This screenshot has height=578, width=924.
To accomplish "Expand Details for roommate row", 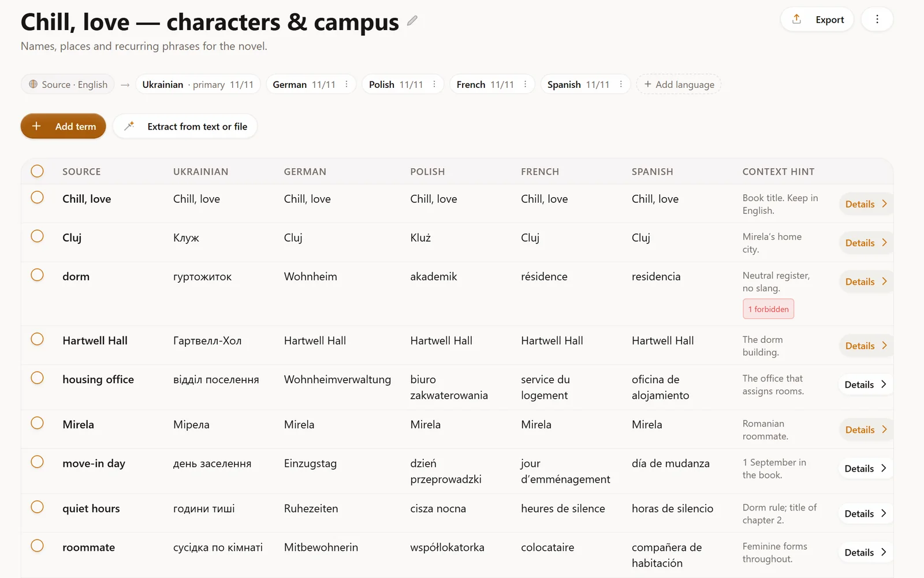I will click(x=866, y=553).
